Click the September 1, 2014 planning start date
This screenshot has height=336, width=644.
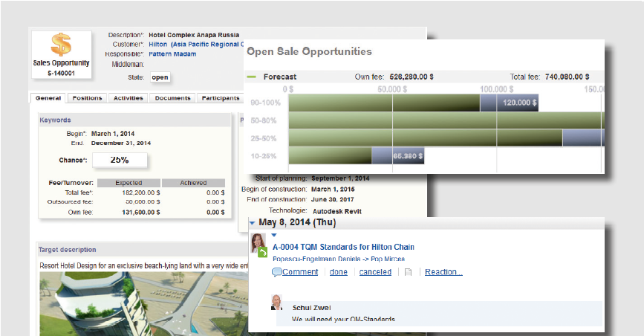pyautogui.click(x=340, y=178)
